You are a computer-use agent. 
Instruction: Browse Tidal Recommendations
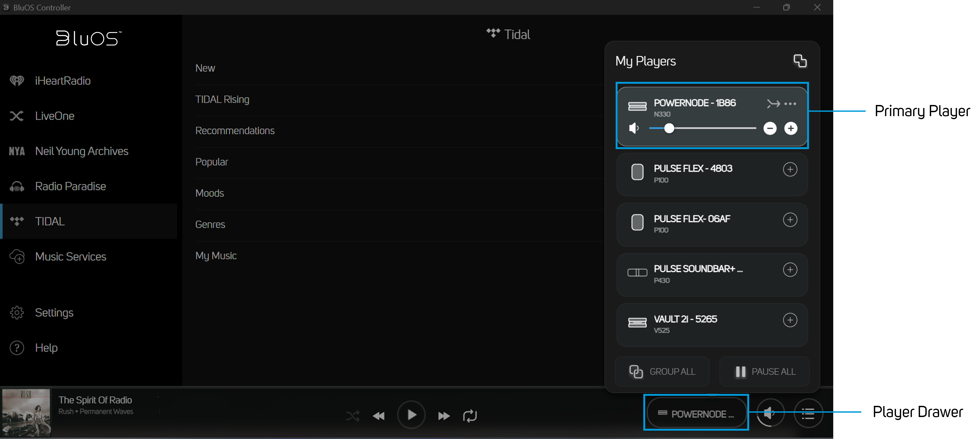click(399, 131)
